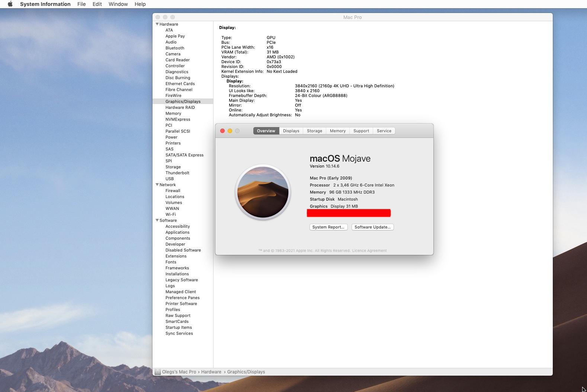Open the Edit menu

97,4
